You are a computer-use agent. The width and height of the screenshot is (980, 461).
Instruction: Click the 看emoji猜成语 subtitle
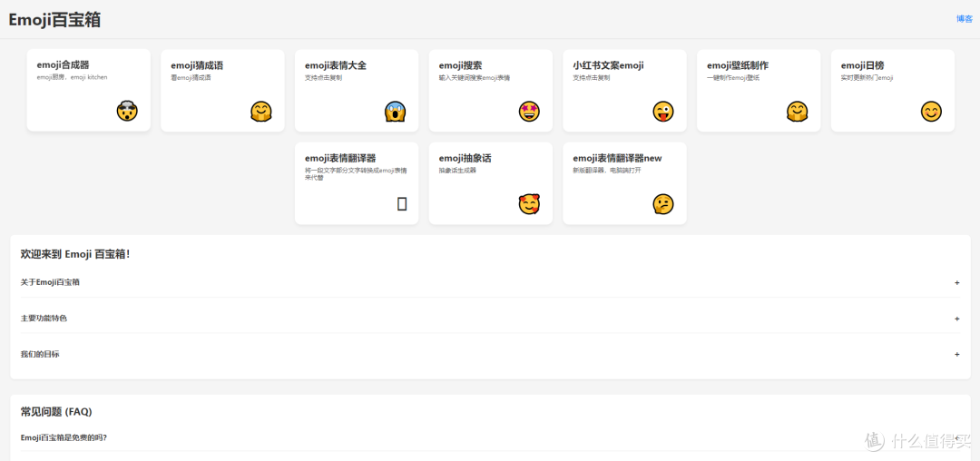[x=191, y=77]
